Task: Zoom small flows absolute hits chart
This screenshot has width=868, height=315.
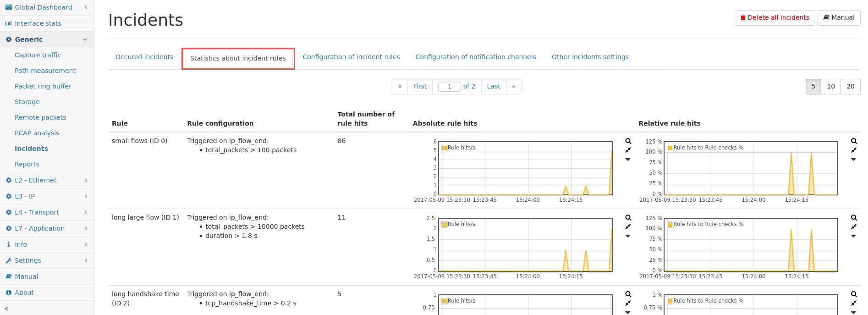Action: coord(628,141)
